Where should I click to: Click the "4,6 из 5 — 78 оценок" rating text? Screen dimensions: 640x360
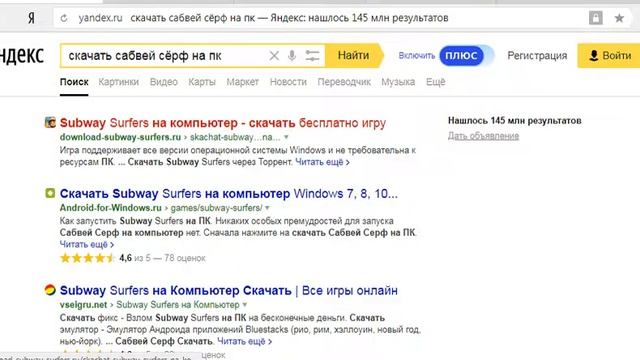(x=162, y=258)
